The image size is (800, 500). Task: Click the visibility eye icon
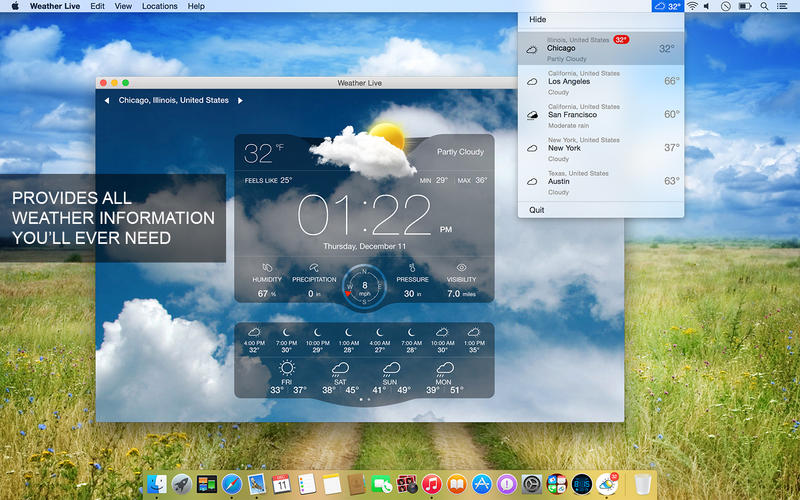tap(461, 268)
